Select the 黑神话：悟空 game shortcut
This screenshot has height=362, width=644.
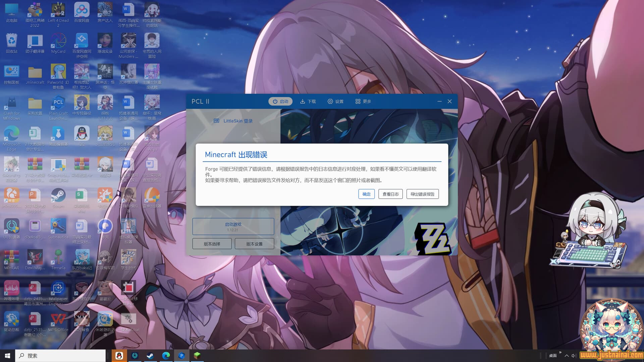tap(105, 77)
